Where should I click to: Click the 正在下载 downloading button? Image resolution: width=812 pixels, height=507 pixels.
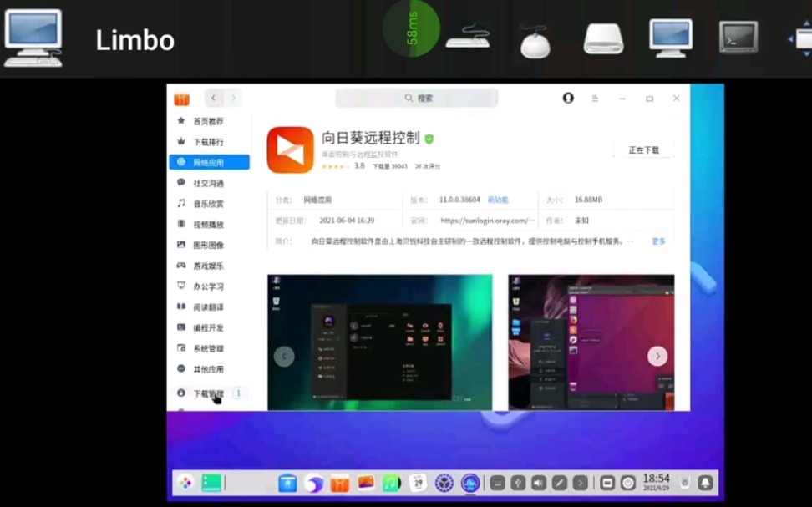[x=643, y=149]
